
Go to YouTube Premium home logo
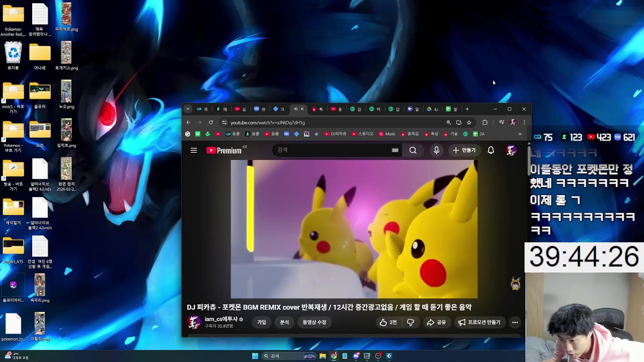(x=224, y=150)
